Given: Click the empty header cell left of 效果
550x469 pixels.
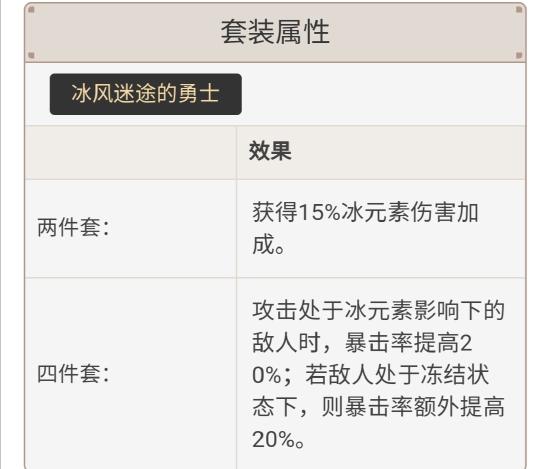Looking at the screenshot, I should (x=131, y=153).
